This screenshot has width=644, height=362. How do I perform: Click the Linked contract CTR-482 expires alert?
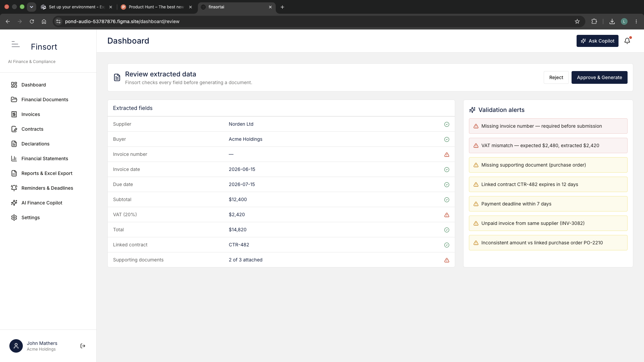coord(548,184)
